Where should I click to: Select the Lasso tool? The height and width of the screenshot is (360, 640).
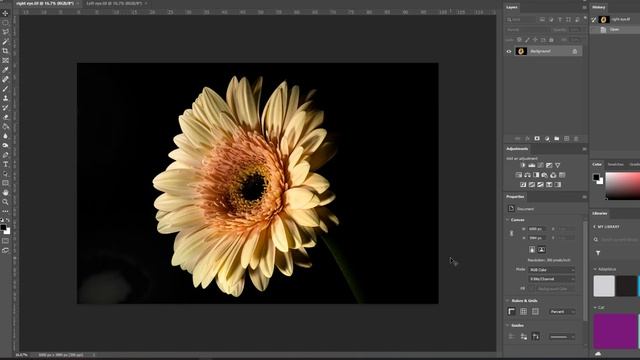5,32
